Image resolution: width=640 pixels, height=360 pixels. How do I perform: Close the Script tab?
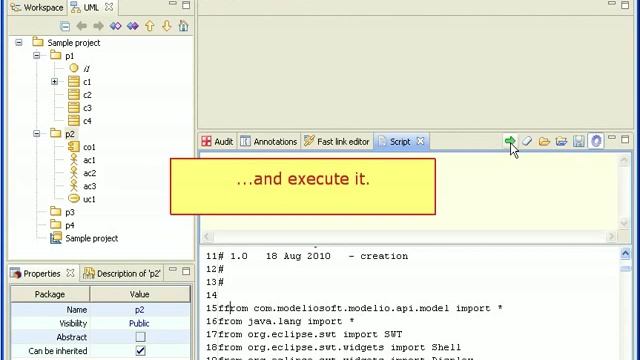(420, 141)
